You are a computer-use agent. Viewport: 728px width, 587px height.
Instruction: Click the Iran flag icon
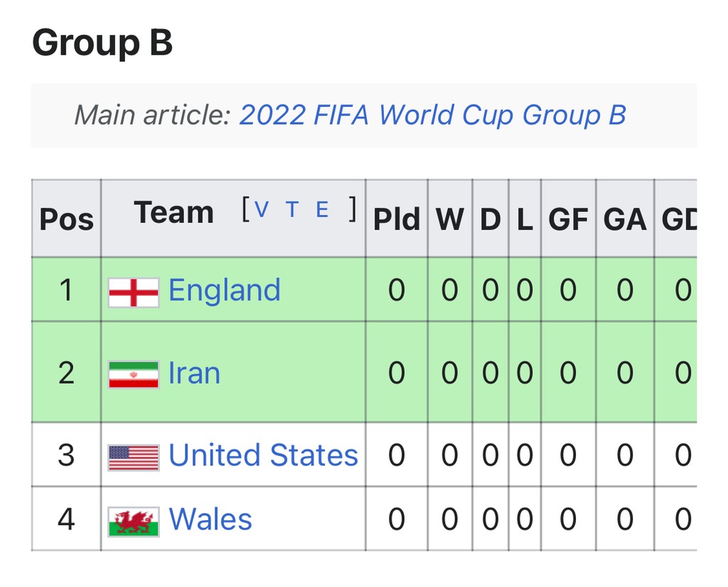point(134,374)
